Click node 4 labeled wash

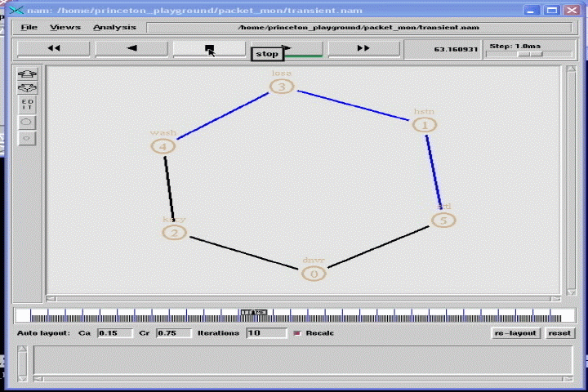point(163,146)
